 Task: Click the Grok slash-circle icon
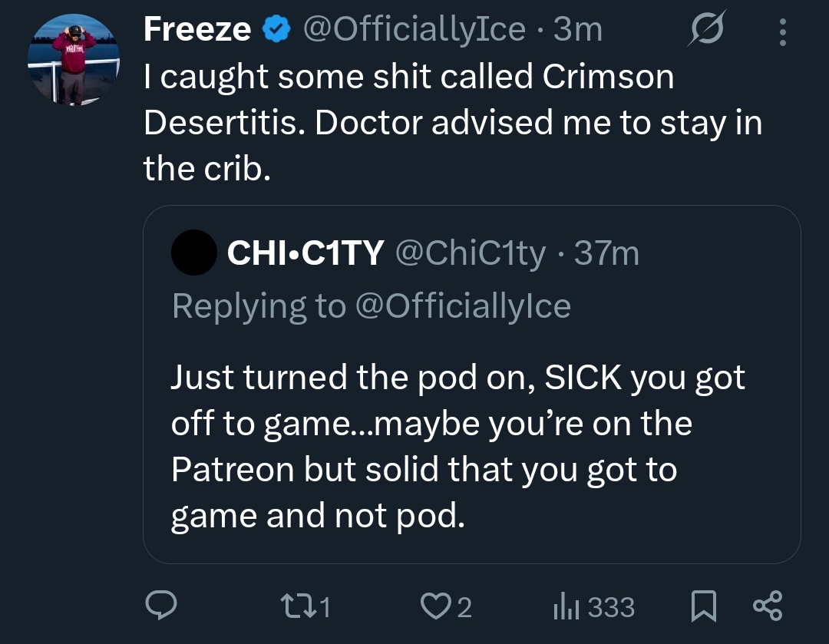click(707, 29)
